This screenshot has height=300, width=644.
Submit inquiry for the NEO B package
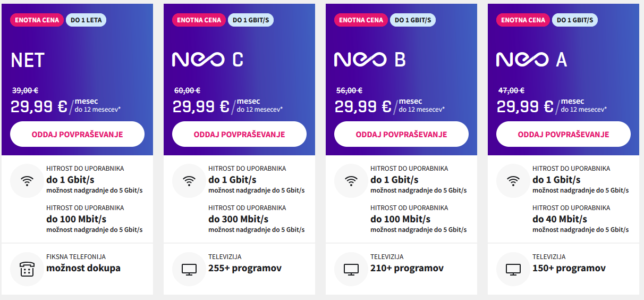coord(401,134)
